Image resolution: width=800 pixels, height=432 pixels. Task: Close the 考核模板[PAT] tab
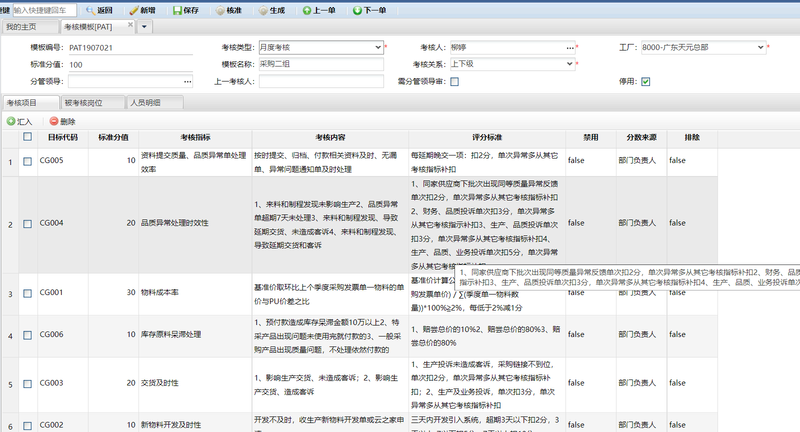click(x=130, y=24)
